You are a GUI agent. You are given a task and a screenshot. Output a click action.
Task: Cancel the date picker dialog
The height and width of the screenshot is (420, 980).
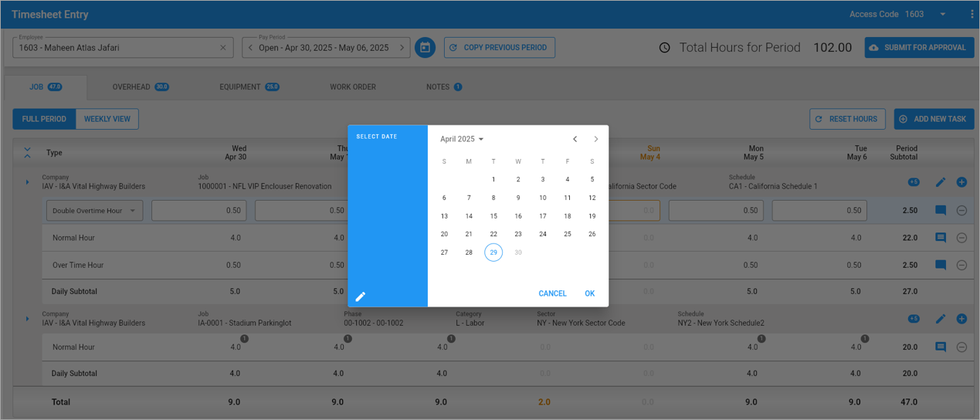click(552, 293)
